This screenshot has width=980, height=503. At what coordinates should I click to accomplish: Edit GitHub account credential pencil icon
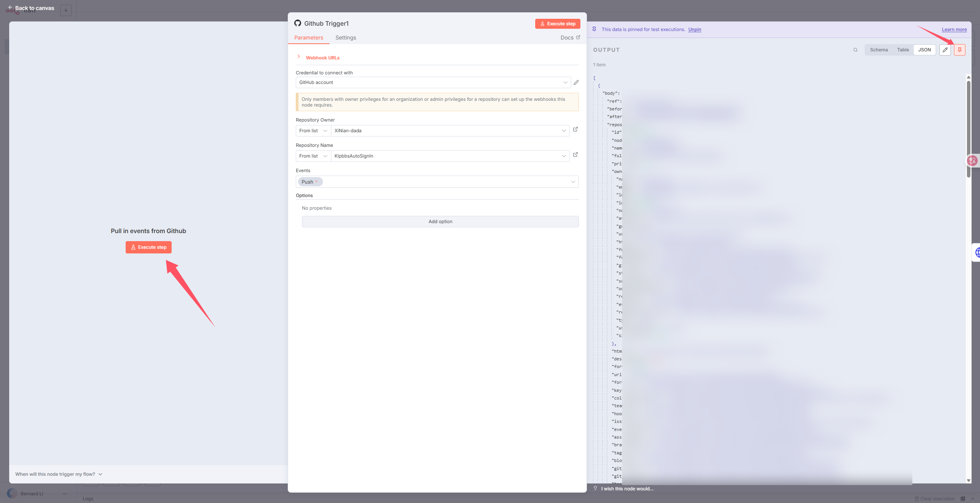tap(576, 82)
